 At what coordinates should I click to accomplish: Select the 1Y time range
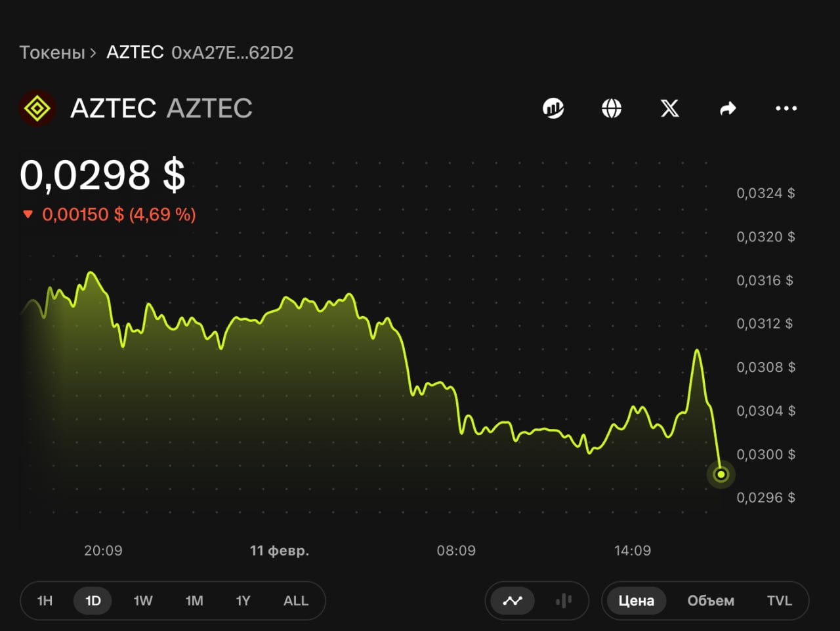(x=243, y=600)
